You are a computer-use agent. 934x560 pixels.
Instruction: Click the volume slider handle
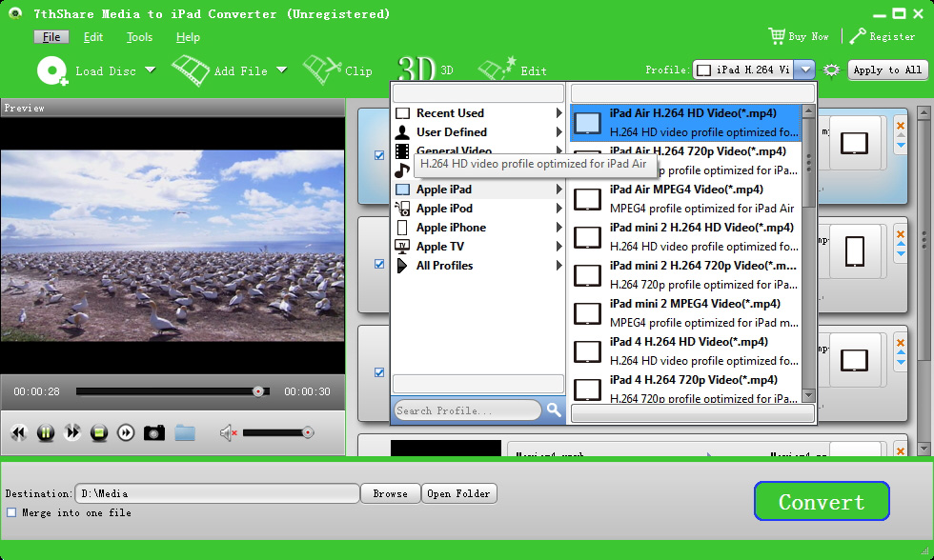point(308,432)
